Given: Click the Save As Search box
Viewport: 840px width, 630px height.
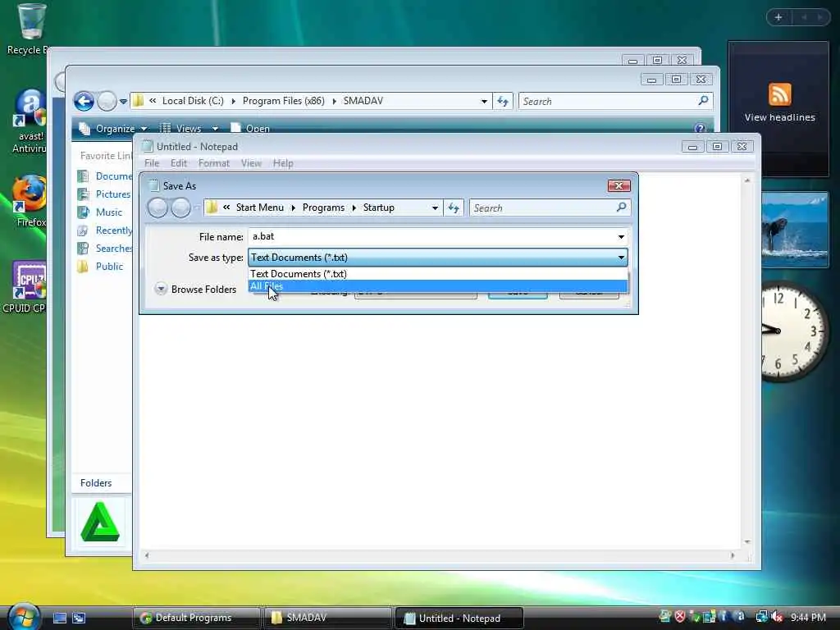Looking at the screenshot, I should (x=542, y=208).
